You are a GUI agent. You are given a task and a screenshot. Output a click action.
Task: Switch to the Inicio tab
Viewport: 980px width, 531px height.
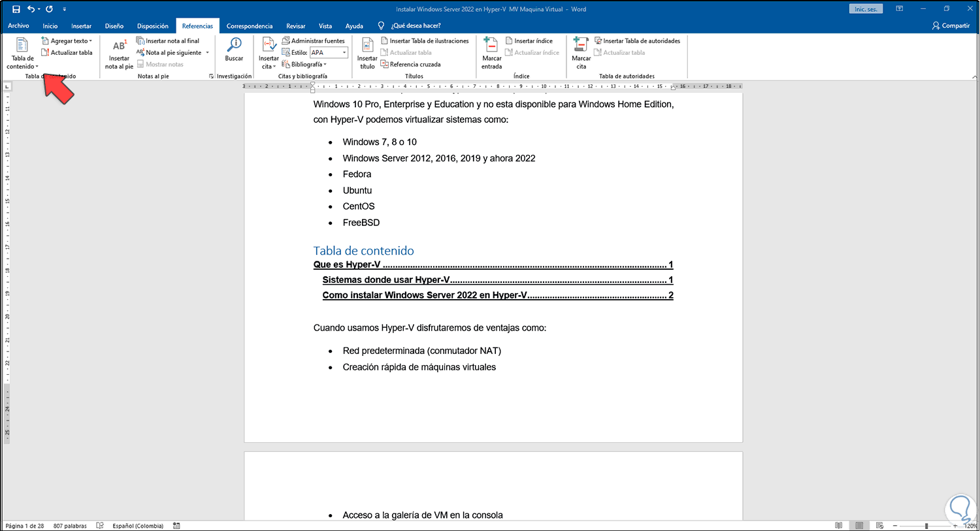pos(50,26)
